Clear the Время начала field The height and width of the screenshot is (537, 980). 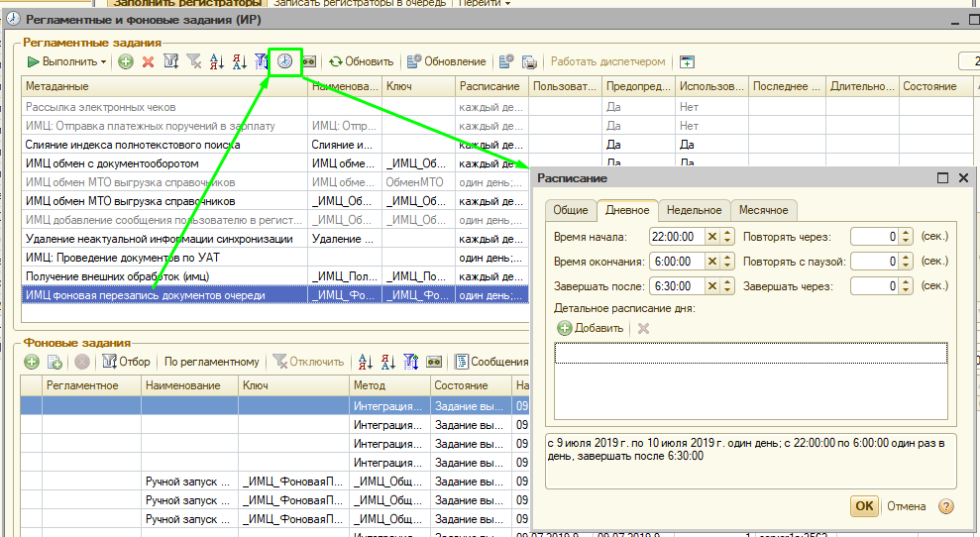(x=711, y=237)
